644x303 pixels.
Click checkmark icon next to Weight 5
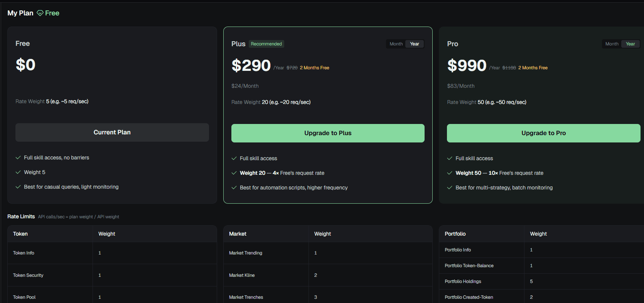[x=18, y=172]
